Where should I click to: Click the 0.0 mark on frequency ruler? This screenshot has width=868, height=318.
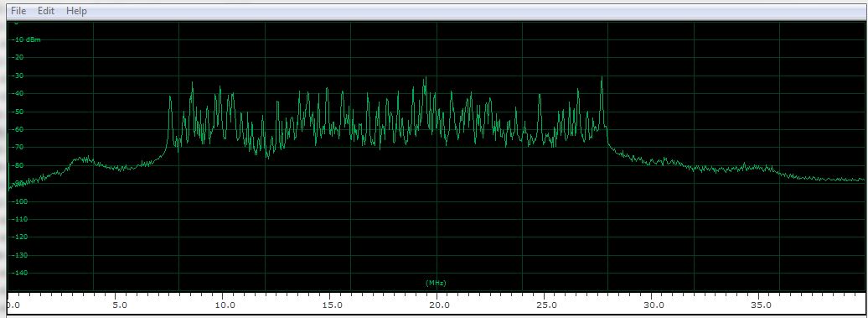click(x=13, y=305)
